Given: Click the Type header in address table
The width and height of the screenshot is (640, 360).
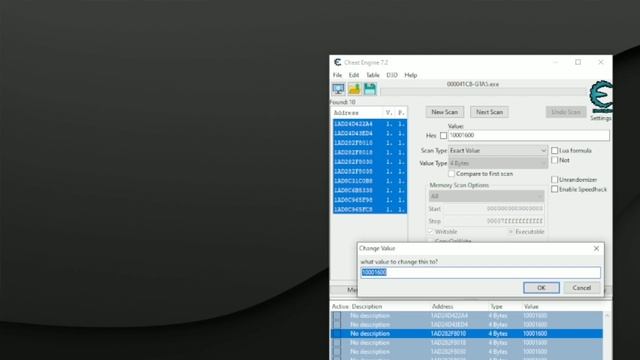Looking at the screenshot, I should tap(496, 306).
